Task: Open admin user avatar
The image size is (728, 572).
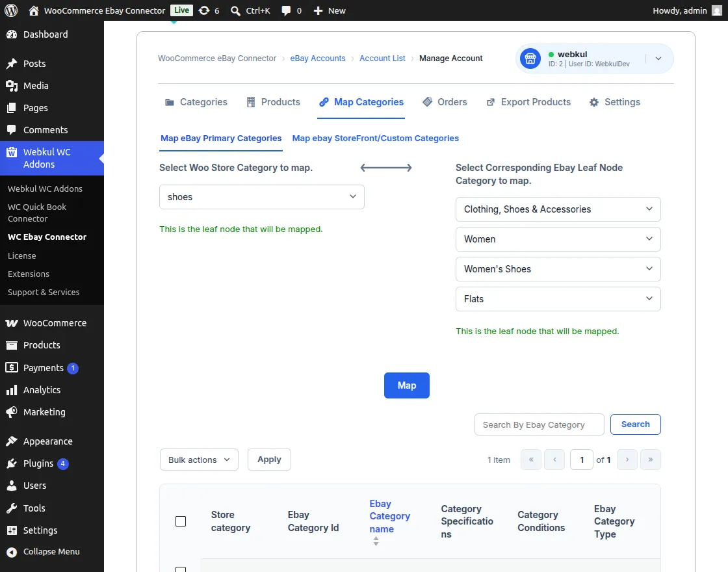Action: 717,10
